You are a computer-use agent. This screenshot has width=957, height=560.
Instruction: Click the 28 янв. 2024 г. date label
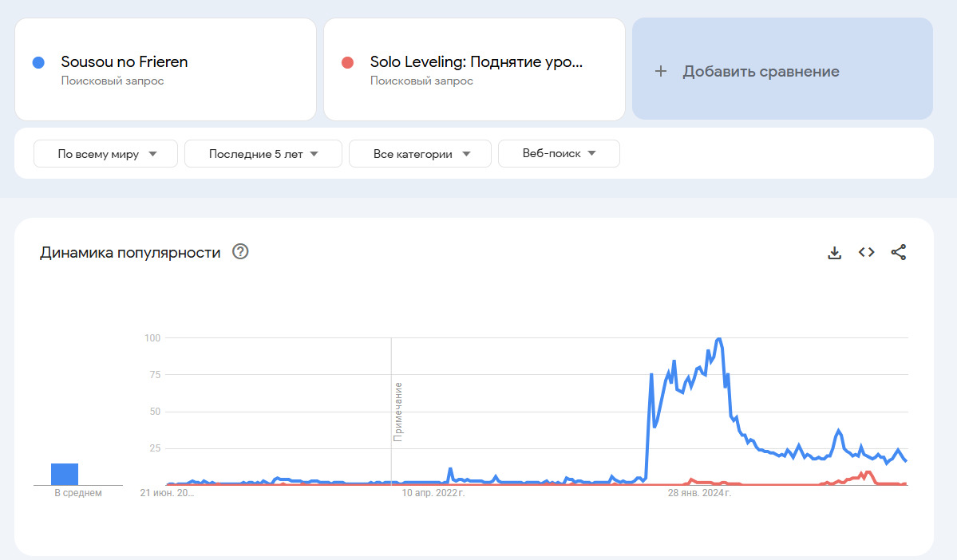699,493
